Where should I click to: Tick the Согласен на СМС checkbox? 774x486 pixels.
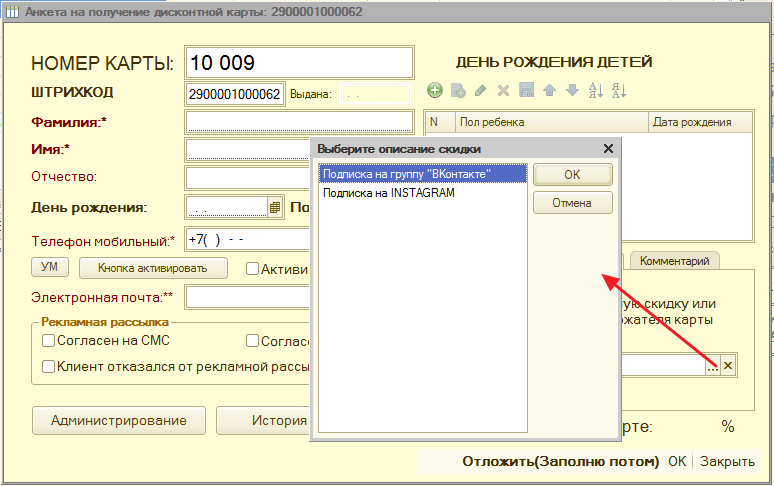(48, 340)
